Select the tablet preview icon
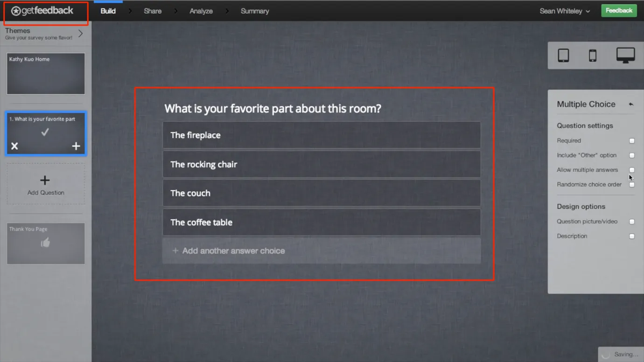Viewport: 644px width, 362px height. click(x=563, y=56)
